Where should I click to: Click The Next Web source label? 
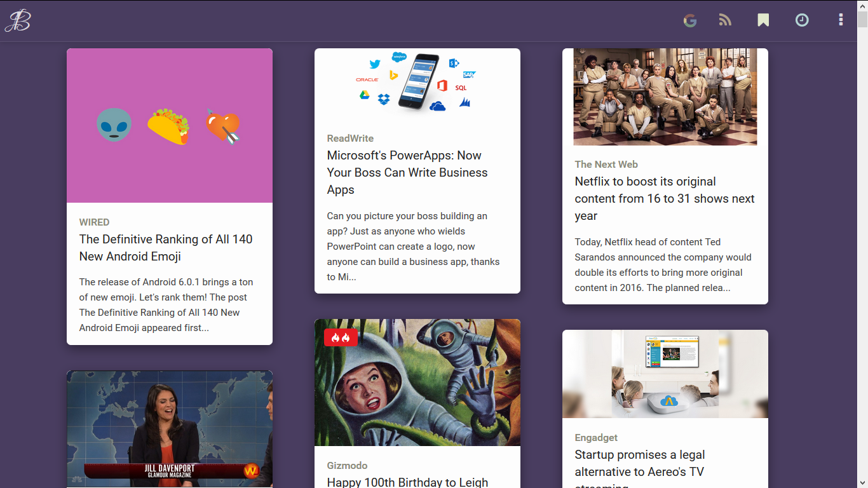[606, 164]
